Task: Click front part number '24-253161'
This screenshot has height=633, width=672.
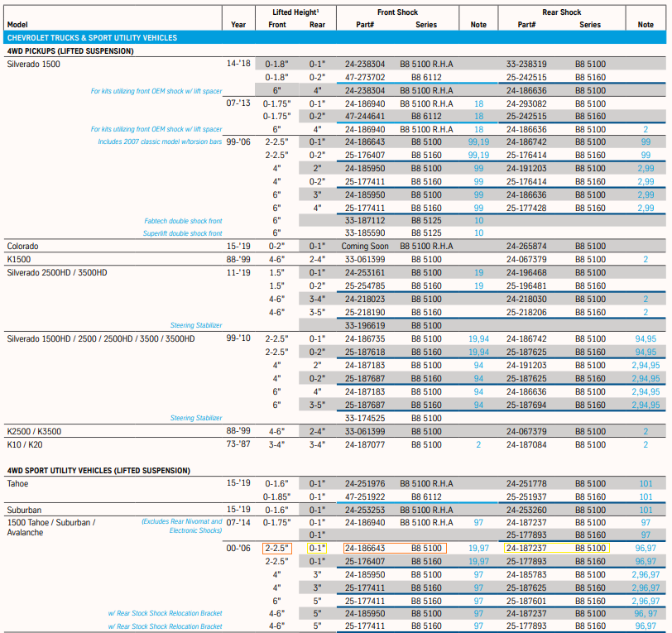Action: coord(365,273)
